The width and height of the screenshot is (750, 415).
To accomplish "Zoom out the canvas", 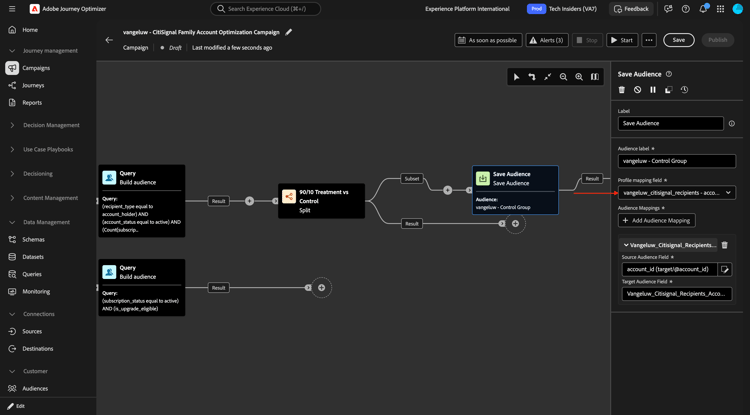I will [563, 77].
